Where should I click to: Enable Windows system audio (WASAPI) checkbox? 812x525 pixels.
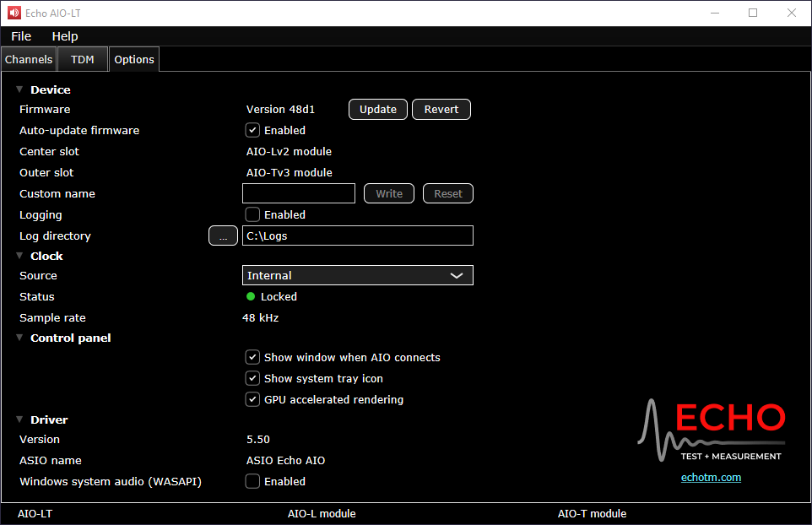252,481
